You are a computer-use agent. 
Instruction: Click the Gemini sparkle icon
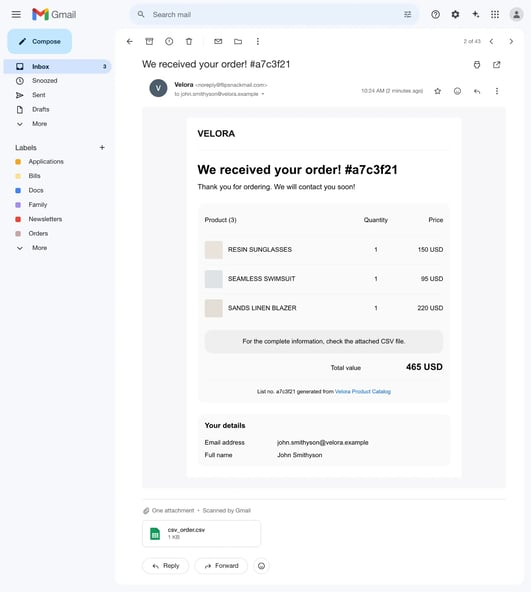pyautogui.click(x=475, y=15)
